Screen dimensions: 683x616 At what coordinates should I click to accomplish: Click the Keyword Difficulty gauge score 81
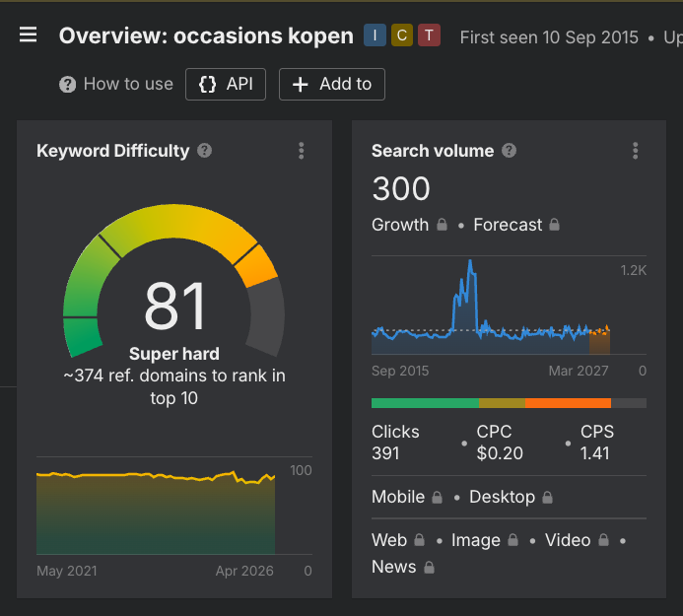tap(174, 306)
